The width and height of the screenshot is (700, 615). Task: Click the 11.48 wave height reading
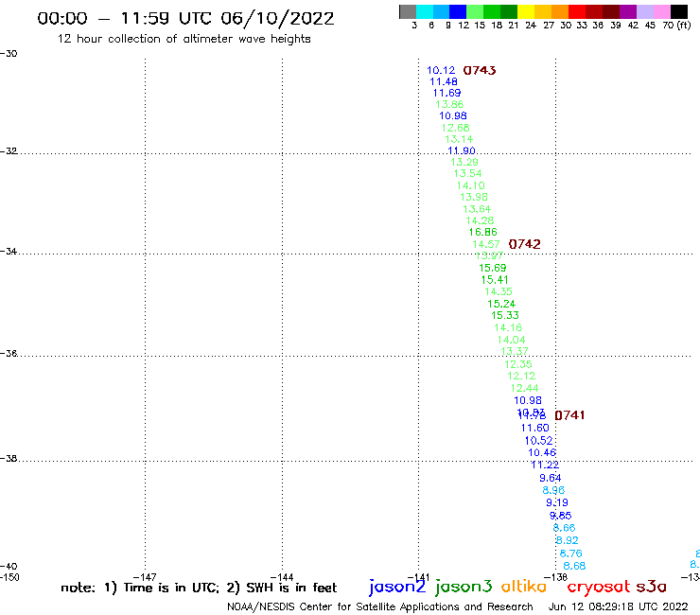click(444, 81)
